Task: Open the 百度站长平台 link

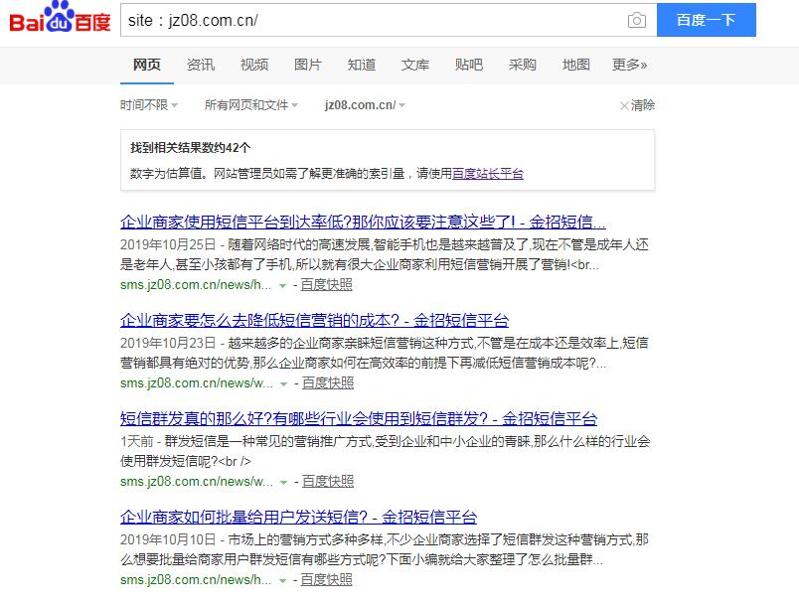Action: tap(488, 174)
